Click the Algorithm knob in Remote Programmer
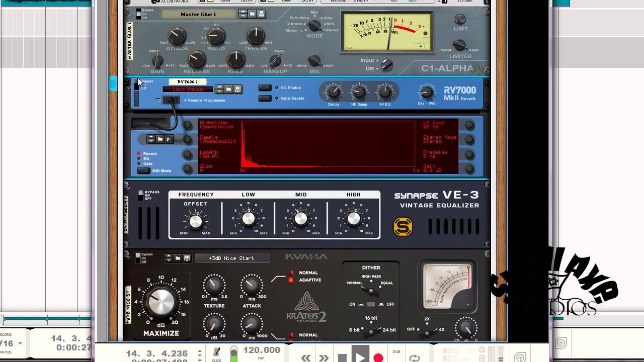The image size is (644, 362). tap(188, 125)
